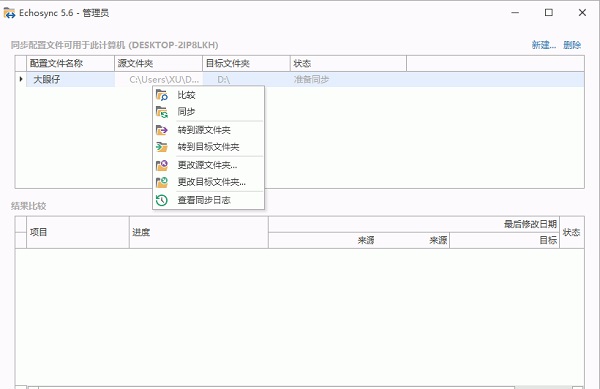This screenshot has width=600, height=389.
Task: Click the change target folder icon
Action: (x=162, y=182)
